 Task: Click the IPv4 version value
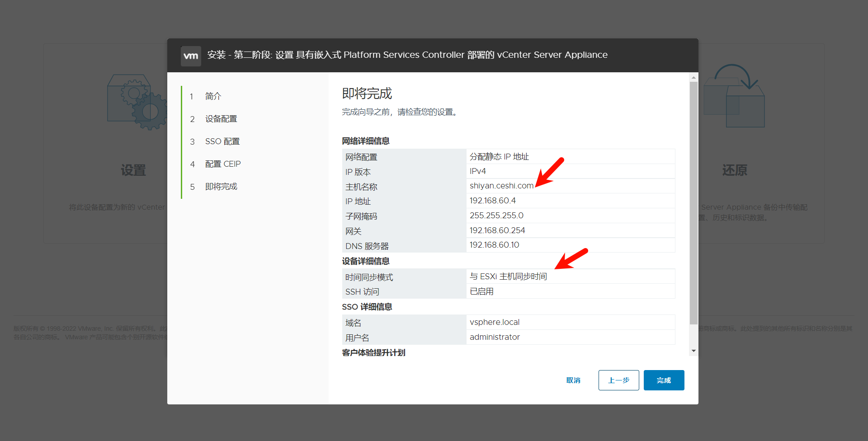[478, 171]
